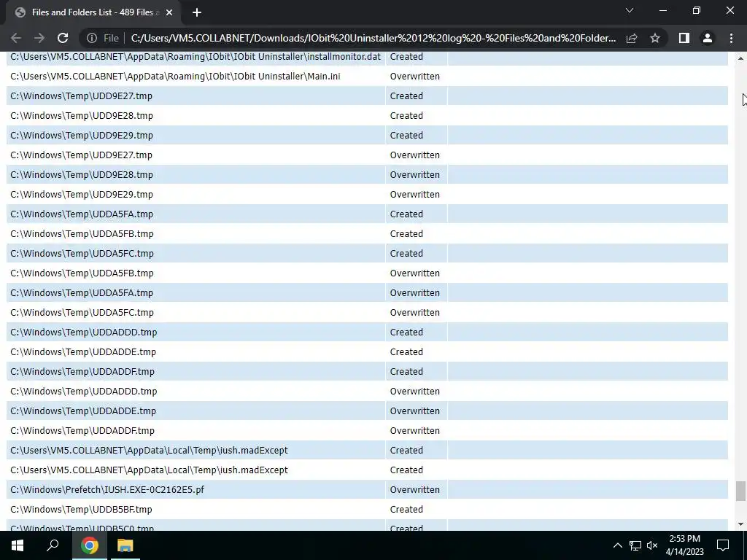Click the browser forward arrow
Image resolution: width=747 pixels, height=560 pixels.
click(x=39, y=38)
